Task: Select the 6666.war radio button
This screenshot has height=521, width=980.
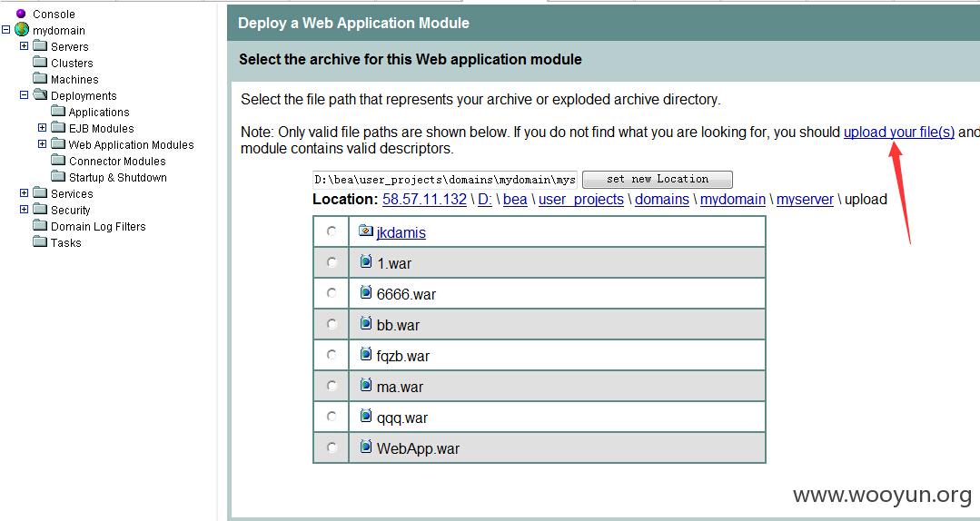Action: [x=332, y=293]
